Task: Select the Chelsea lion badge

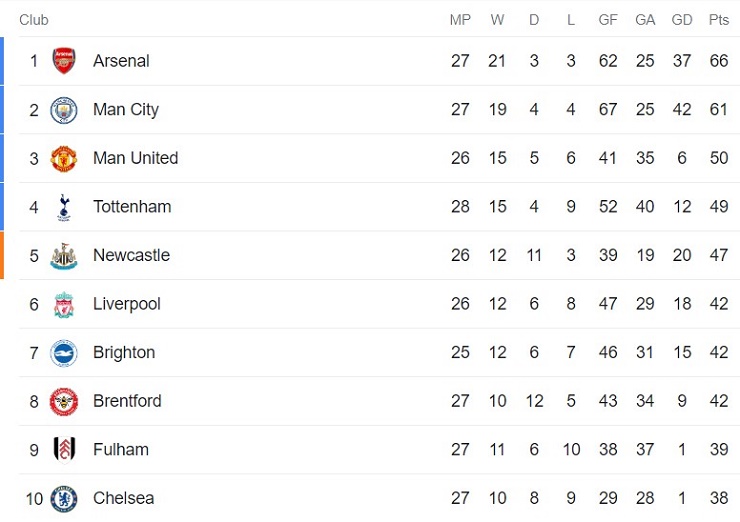Action: [64, 498]
